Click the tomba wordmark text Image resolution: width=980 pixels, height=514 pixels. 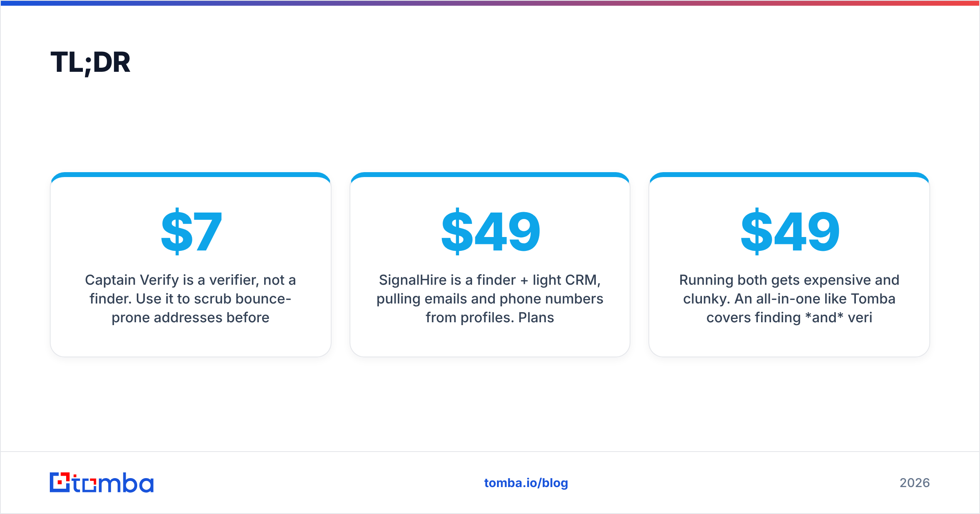tap(113, 483)
